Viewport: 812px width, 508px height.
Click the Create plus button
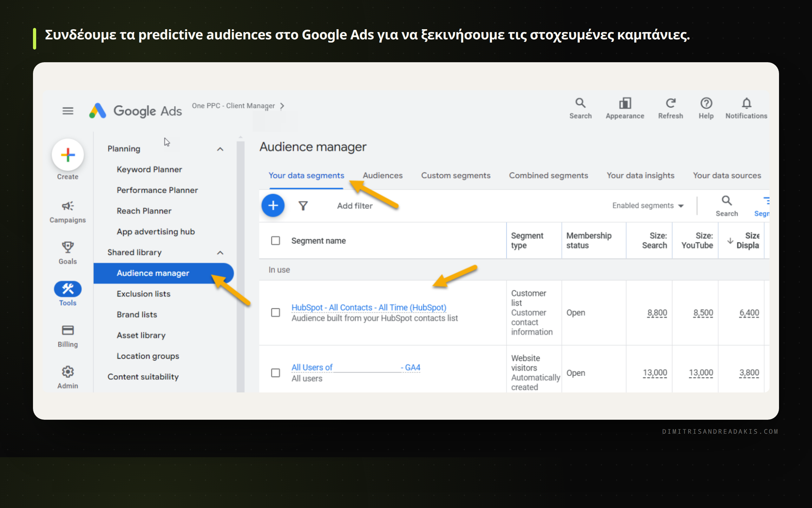click(68, 155)
